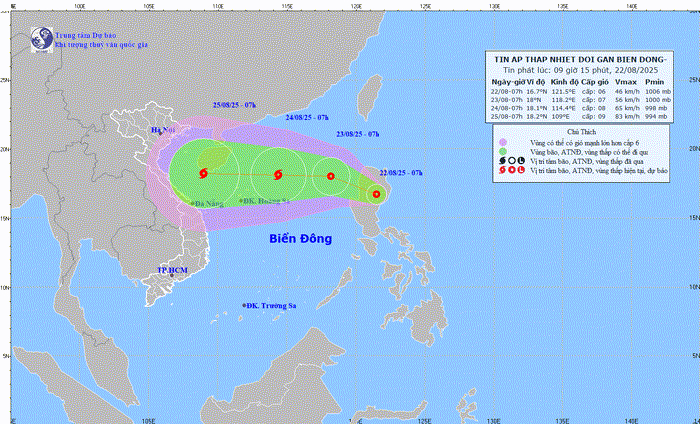Click the '110E' top longitude tick label

pyautogui.click(x=218, y=6)
